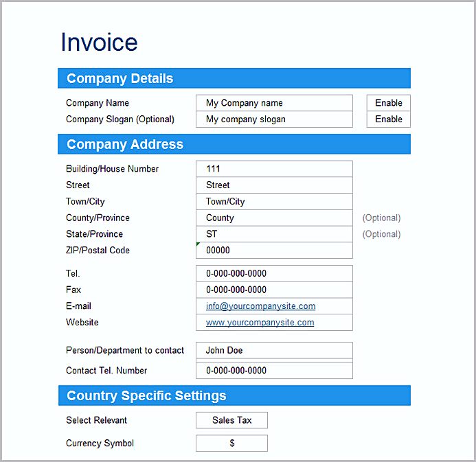Click the Country Specific Settings header

tap(234, 395)
